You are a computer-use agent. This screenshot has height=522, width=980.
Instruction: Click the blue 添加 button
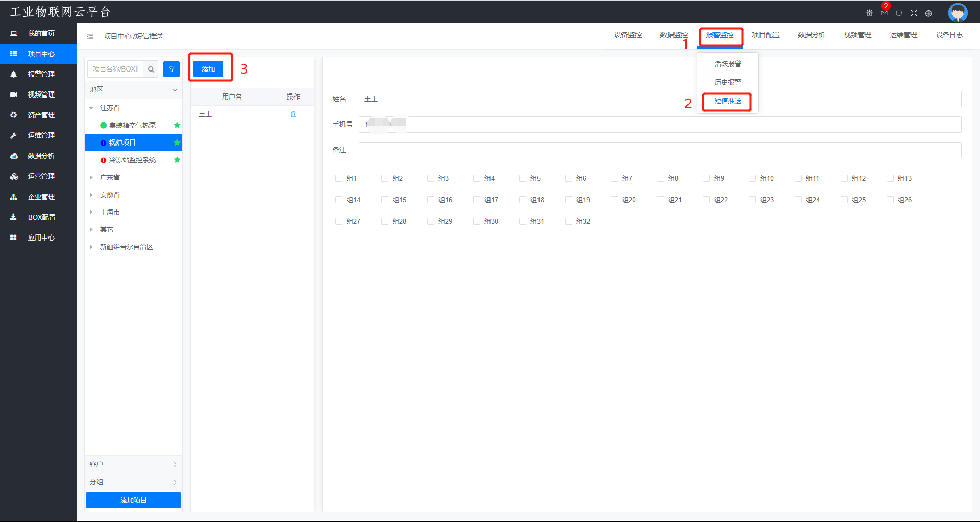(208, 69)
